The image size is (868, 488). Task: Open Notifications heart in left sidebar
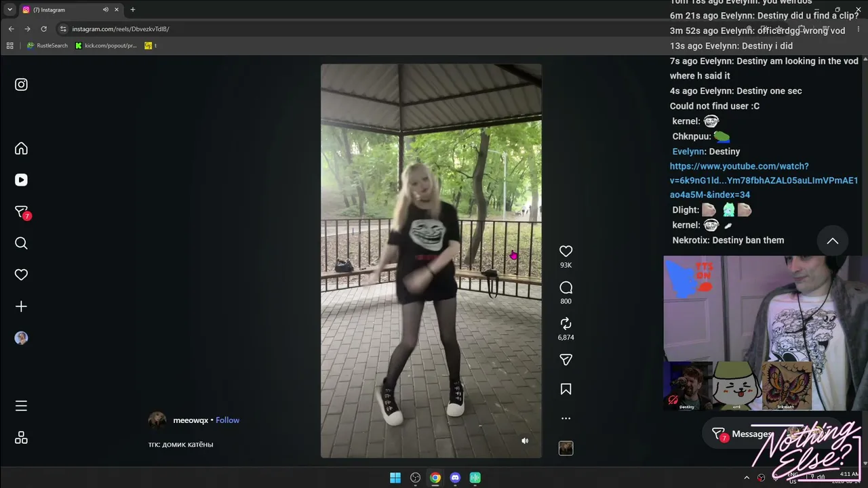21,274
